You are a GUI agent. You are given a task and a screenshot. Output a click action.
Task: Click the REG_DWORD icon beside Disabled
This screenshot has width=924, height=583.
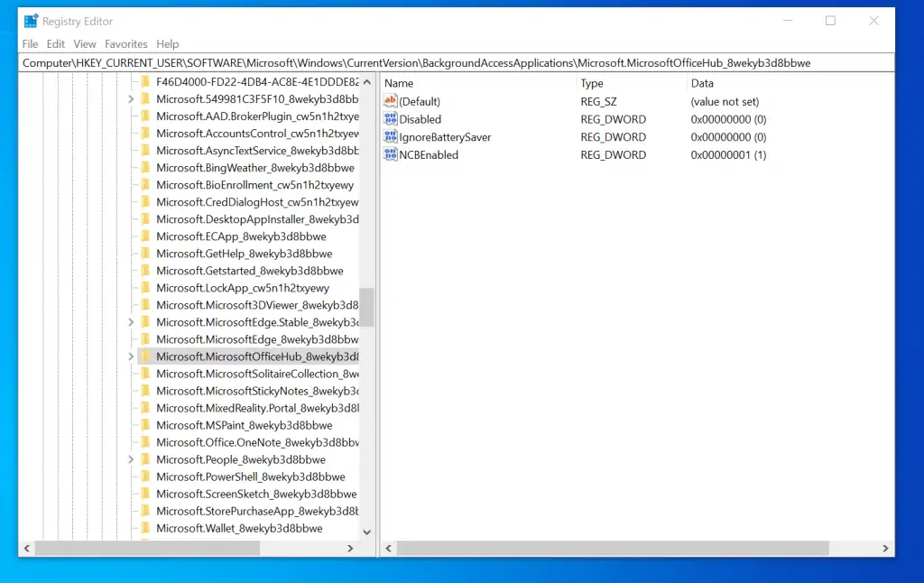click(x=392, y=118)
